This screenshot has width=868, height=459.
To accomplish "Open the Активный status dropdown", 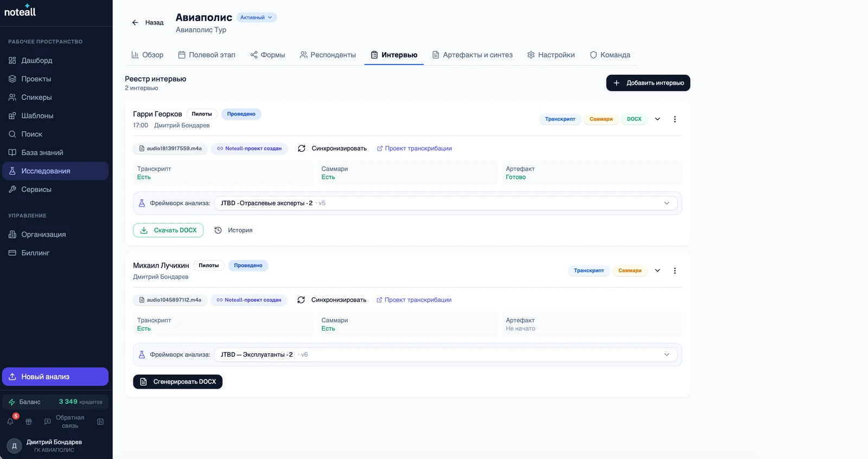I will pyautogui.click(x=257, y=17).
